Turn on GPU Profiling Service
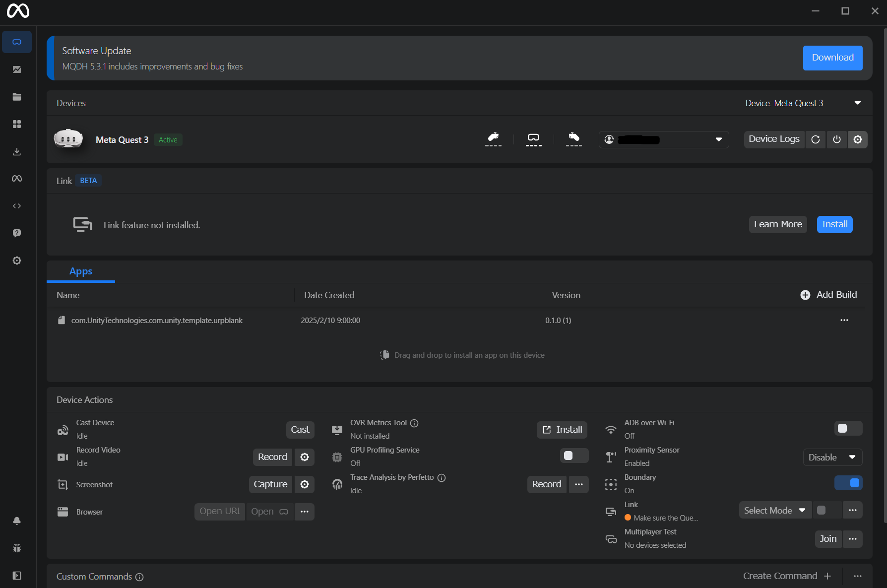The height and width of the screenshot is (588, 887). point(574,456)
